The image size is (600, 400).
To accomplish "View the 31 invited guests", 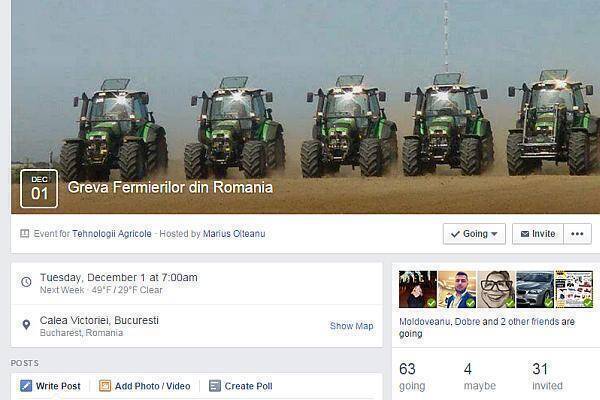I will pos(547,377).
